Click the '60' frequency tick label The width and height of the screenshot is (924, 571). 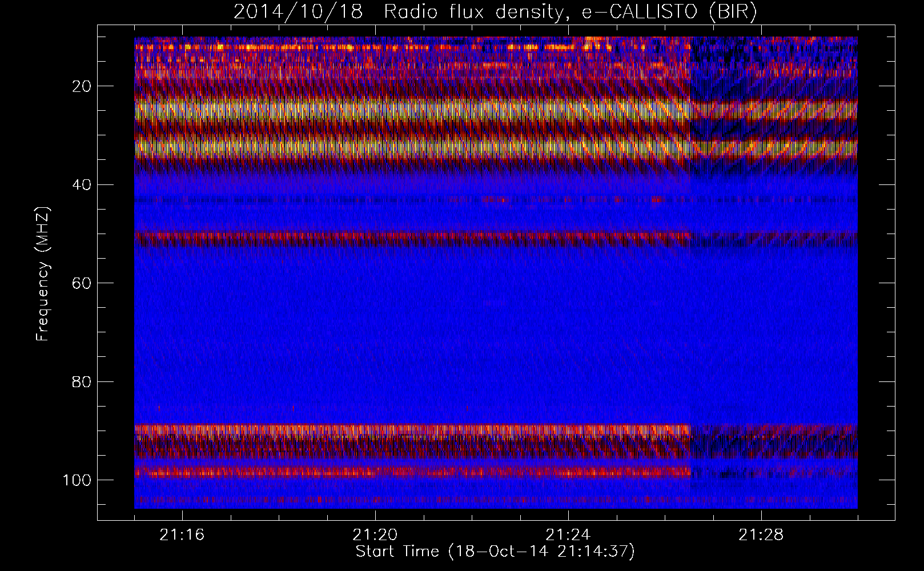pyautogui.click(x=81, y=283)
